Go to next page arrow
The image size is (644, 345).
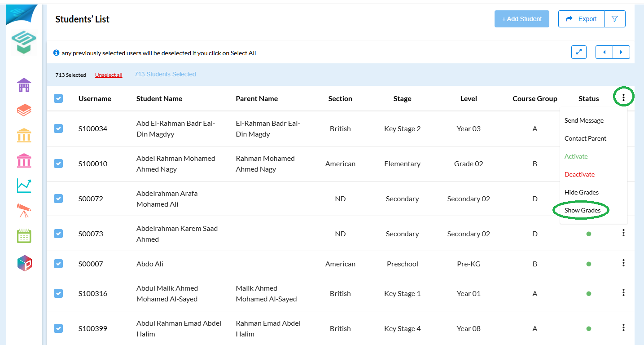pos(621,52)
